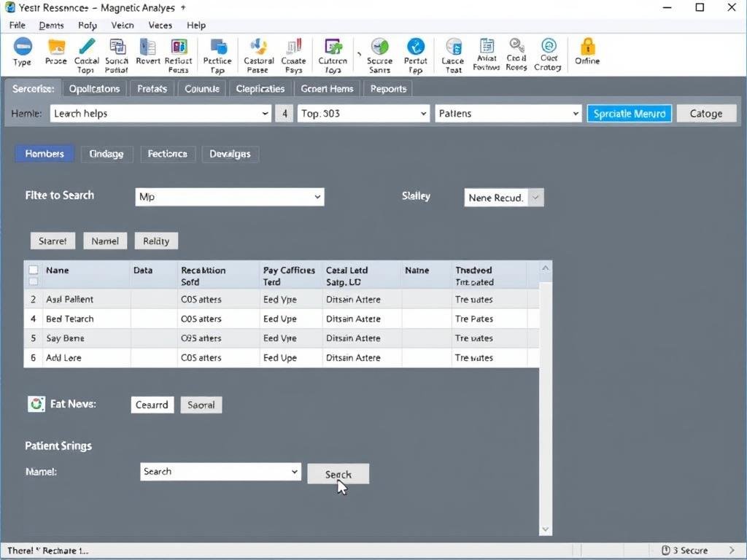Screen dimensions: 747x560
Task: Select the Revert toolbar icon
Action: point(147,48)
